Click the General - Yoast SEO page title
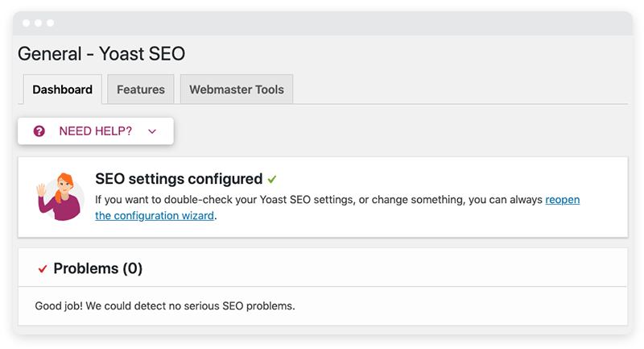This screenshot has width=644, height=349. 101,53
